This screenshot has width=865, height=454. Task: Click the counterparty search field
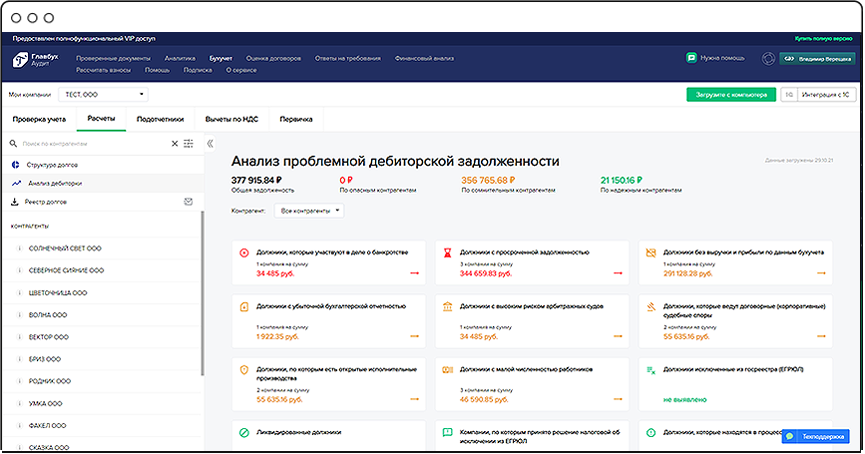[x=94, y=144]
